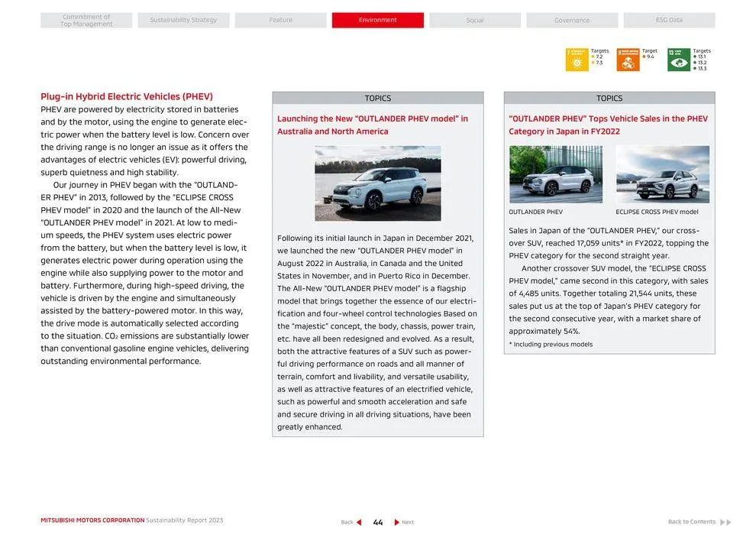Click the red Back arrow icon

(359, 522)
